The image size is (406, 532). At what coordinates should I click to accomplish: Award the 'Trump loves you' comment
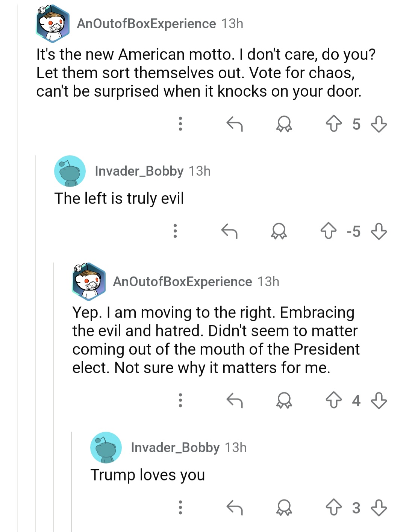(284, 508)
